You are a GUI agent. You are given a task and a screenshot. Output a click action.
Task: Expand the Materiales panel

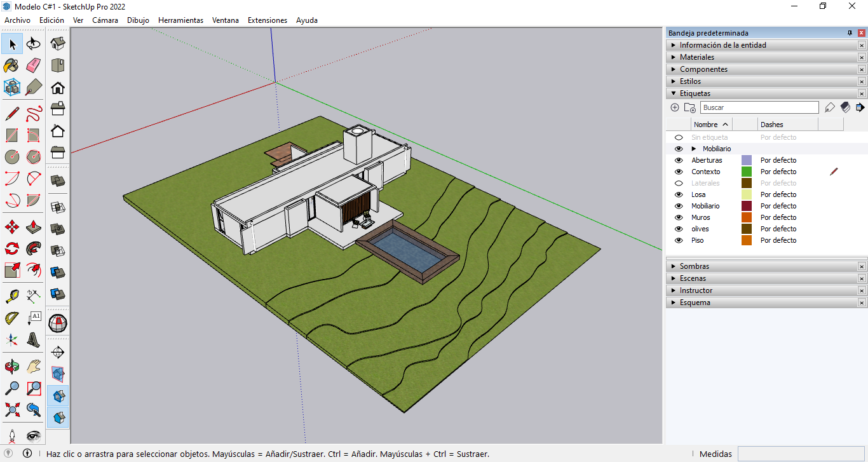pos(696,57)
